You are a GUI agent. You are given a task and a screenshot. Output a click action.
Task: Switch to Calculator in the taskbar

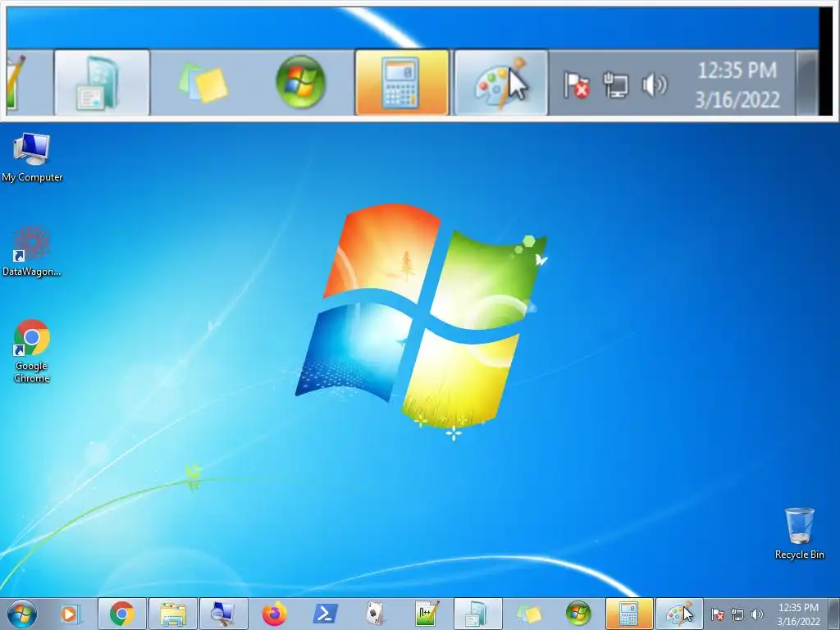[629, 614]
